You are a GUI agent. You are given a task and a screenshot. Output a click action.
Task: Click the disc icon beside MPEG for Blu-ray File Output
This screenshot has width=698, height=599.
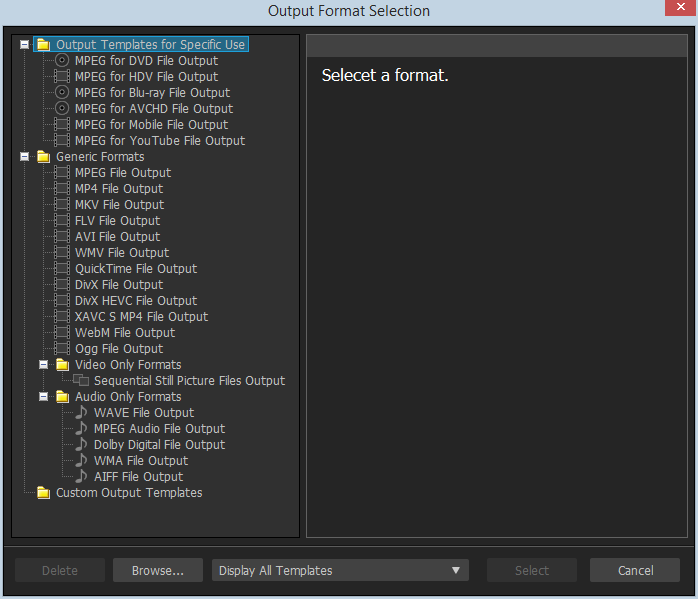(x=62, y=93)
